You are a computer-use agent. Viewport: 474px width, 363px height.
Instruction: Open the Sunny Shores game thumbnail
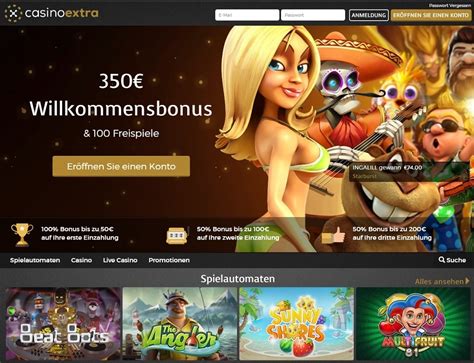pos(297,324)
